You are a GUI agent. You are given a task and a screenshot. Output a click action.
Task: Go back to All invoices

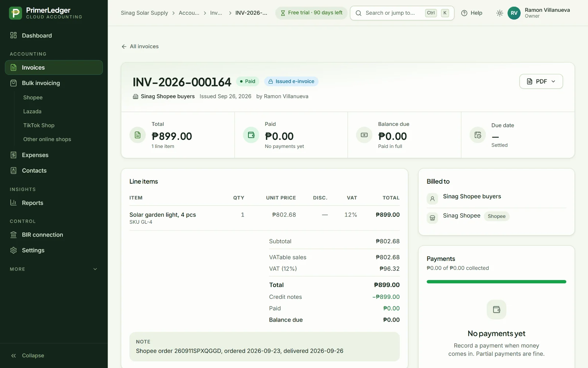coord(140,46)
